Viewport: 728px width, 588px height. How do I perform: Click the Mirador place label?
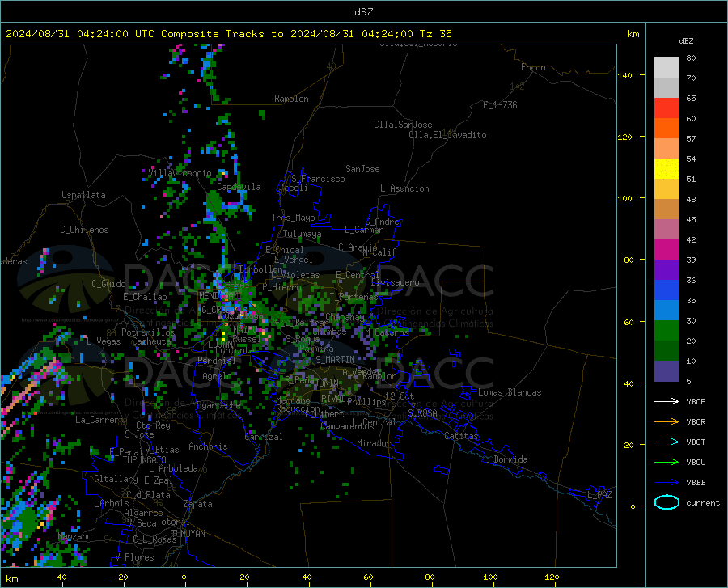(x=373, y=443)
